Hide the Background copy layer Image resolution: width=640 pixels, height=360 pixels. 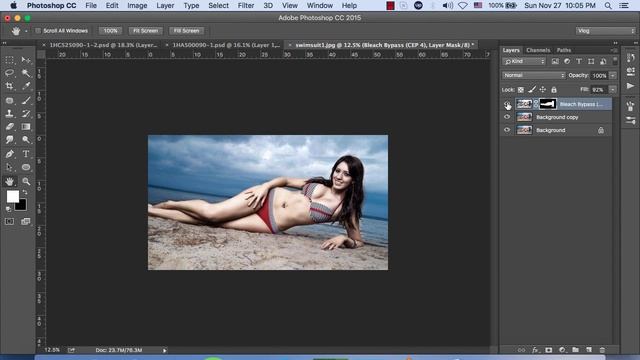point(507,117)
